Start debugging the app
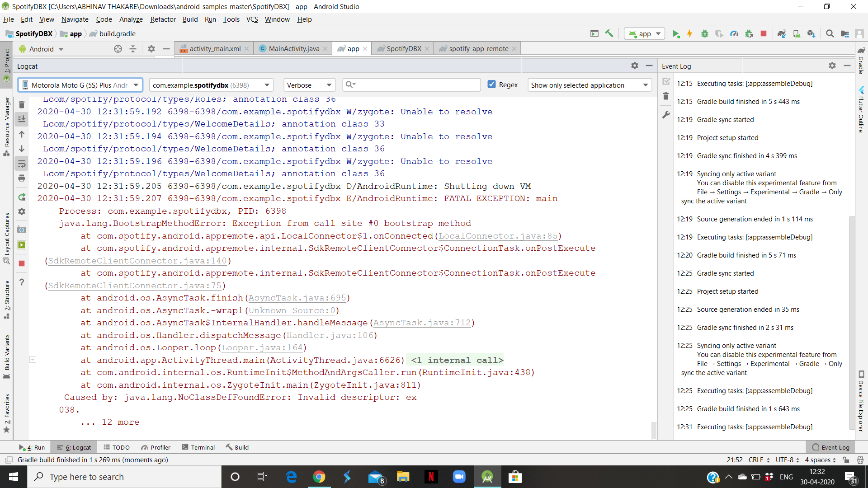This screenshot has width=868, height=488. [705, 33]
